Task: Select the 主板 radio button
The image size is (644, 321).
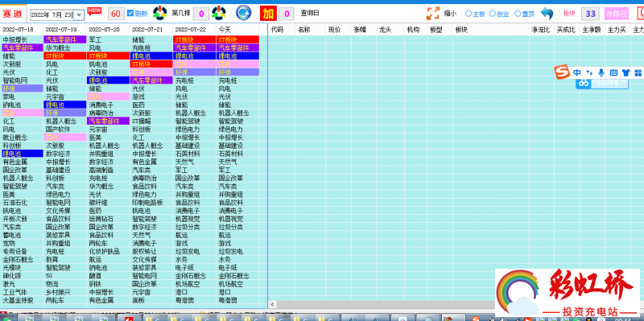Action: tap(468, 14)
